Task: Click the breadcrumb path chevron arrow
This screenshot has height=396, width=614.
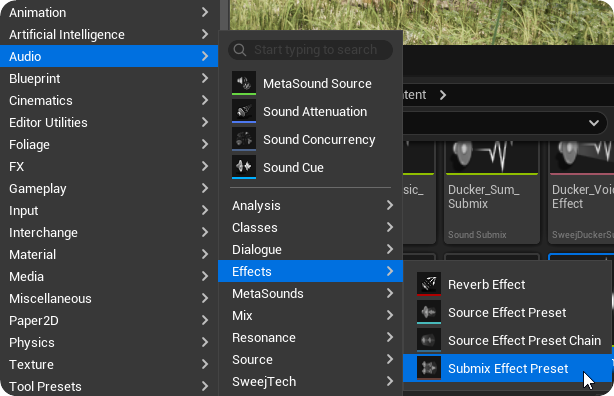Action: coord(442,95)
